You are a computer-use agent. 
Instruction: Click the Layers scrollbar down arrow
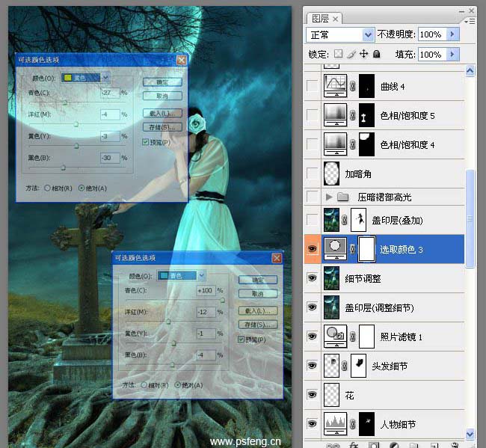[470, 433]
